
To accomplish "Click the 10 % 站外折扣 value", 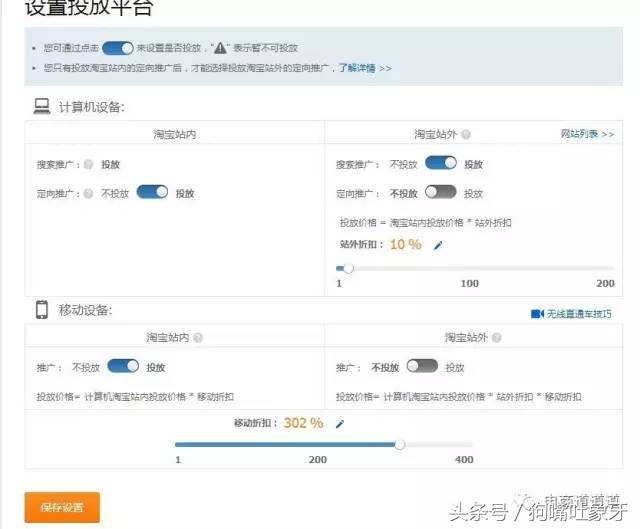I will (x=406, y=244).
